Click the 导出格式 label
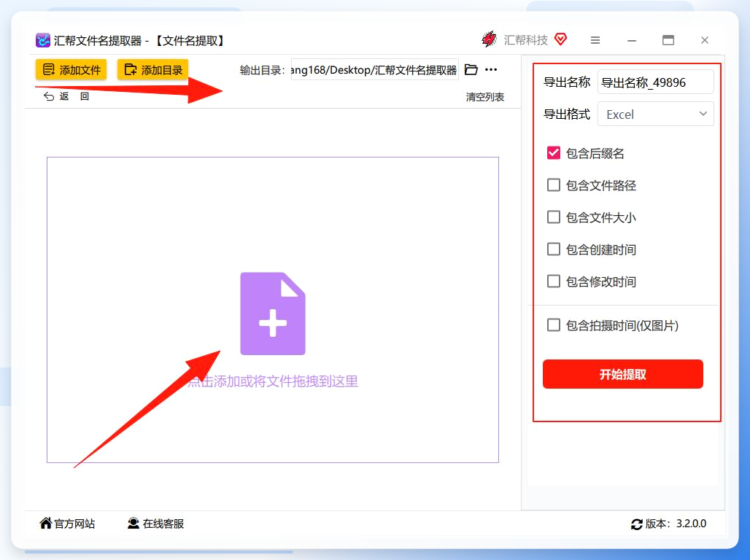The height and width of the screenshot is (560, 750). click(567, 114)
